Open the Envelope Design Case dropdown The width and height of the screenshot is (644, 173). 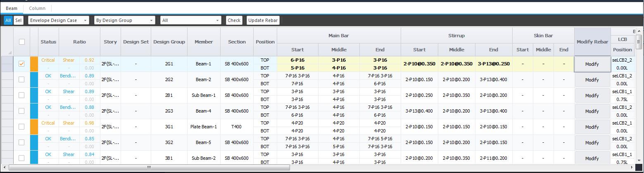coord(58,20)
